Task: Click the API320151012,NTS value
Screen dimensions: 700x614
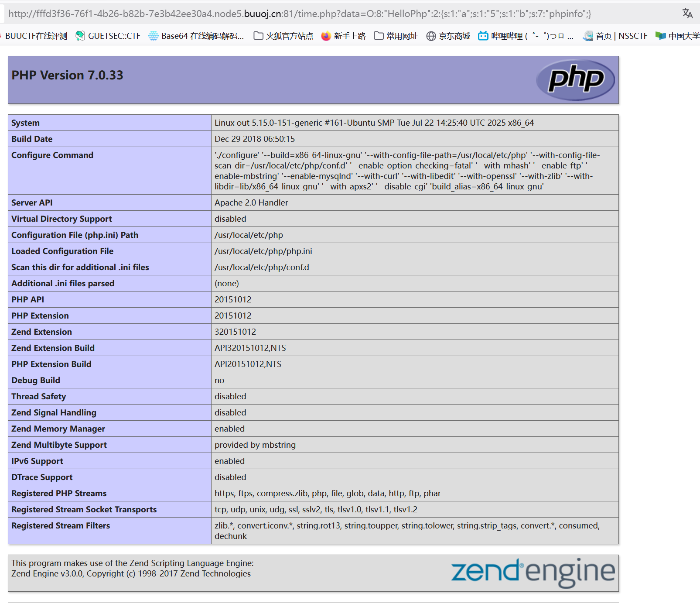Action: pyautogui.click(x=250, y=348)
